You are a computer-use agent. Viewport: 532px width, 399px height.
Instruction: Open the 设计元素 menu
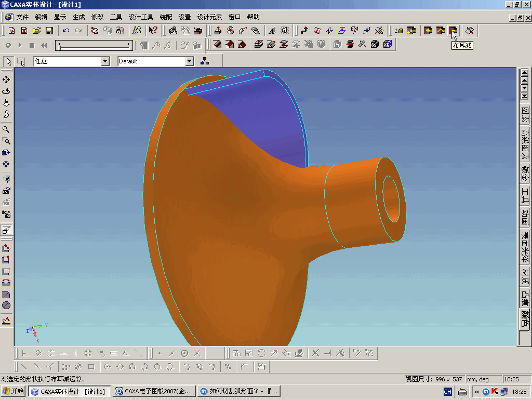pyautogui.click(x=210, y=17)
